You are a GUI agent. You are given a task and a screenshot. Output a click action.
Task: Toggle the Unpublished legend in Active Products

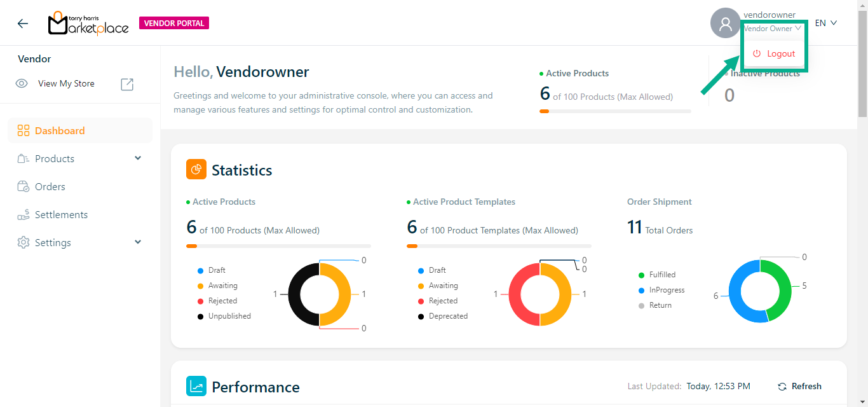229,316
